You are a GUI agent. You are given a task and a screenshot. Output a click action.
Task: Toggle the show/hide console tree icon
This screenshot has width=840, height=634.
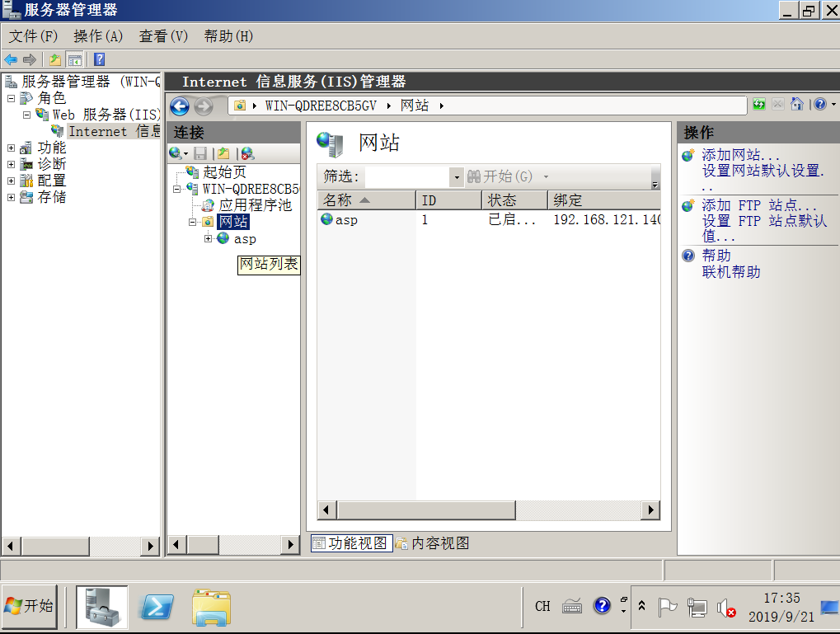coord(74,59)
